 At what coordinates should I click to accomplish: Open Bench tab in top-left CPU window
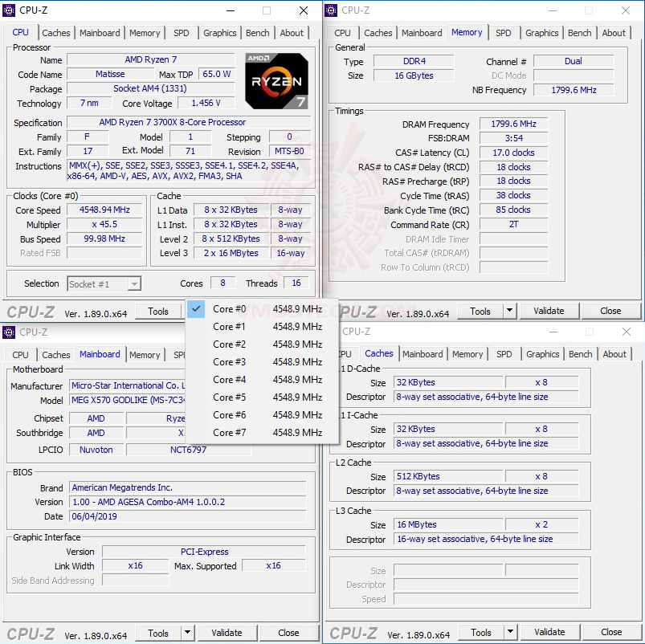(258, 33)
